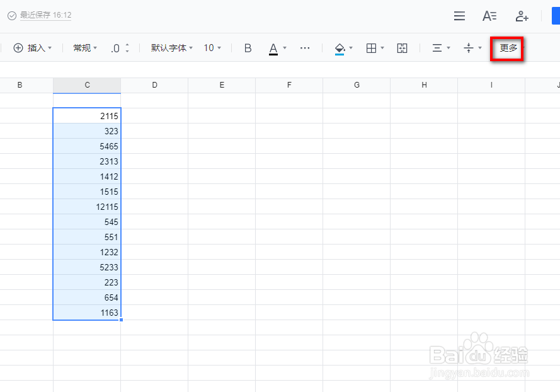The height and width of the screenshot is (392, 560).
Task: Expand the horizontal alignment dropdown arrow
Action: [449, 48]
